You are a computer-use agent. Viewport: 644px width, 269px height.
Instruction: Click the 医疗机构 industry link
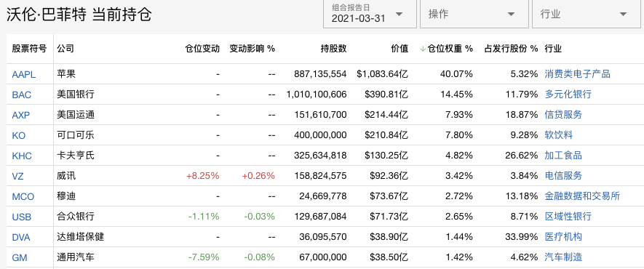pyautogui.click(x=563, y=237)
